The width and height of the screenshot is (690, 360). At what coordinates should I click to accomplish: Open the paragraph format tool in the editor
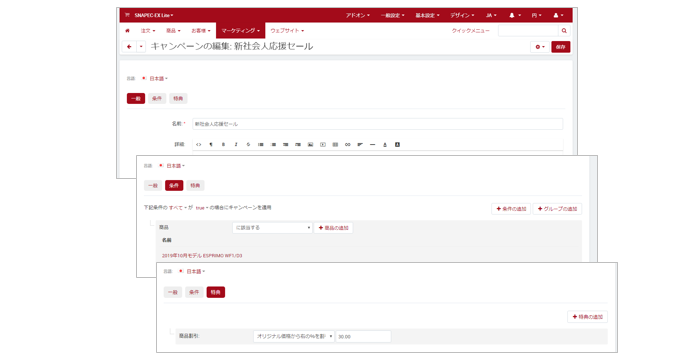[211, 144]
